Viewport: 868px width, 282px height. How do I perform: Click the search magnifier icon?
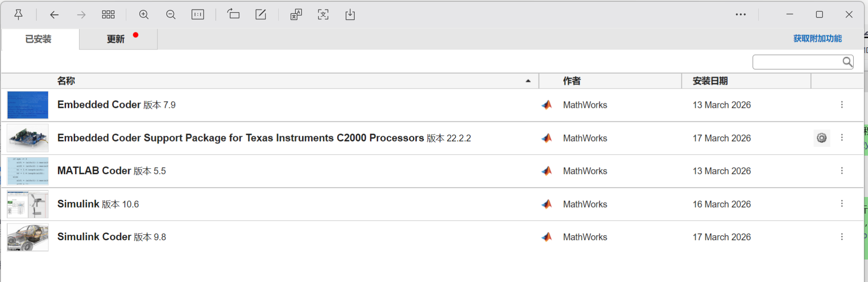(x=847, y=62)
